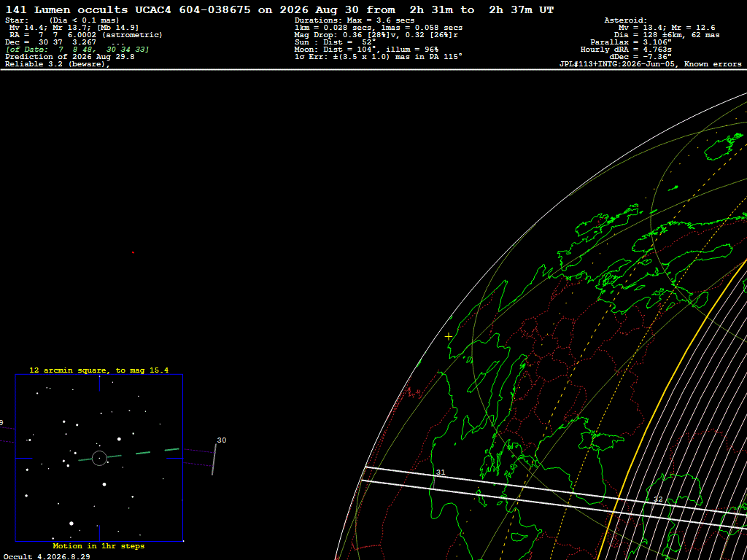This screenshot has height=560, width=747.
Task: Click the '1σ Err' uncertainty line
Action: pos(379,57)
